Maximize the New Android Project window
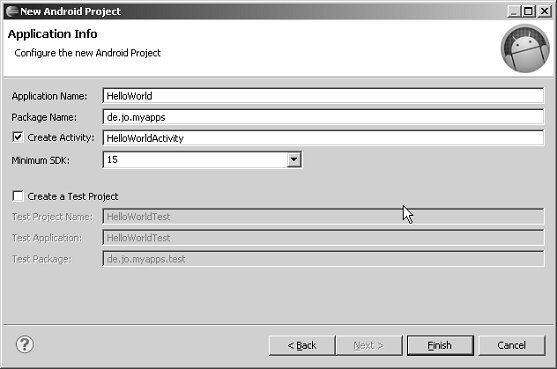 coord(528,11)
